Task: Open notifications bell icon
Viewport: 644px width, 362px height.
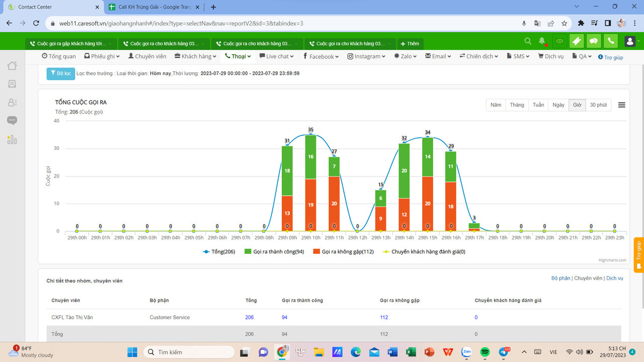Action: click(x=542, y=41)
